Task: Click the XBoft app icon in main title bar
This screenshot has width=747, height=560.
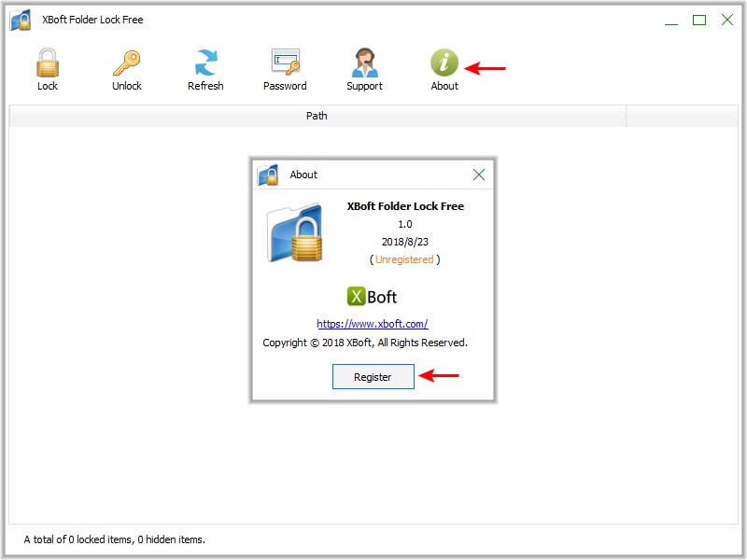Action: pyautogui.click(x=21, y=20)
